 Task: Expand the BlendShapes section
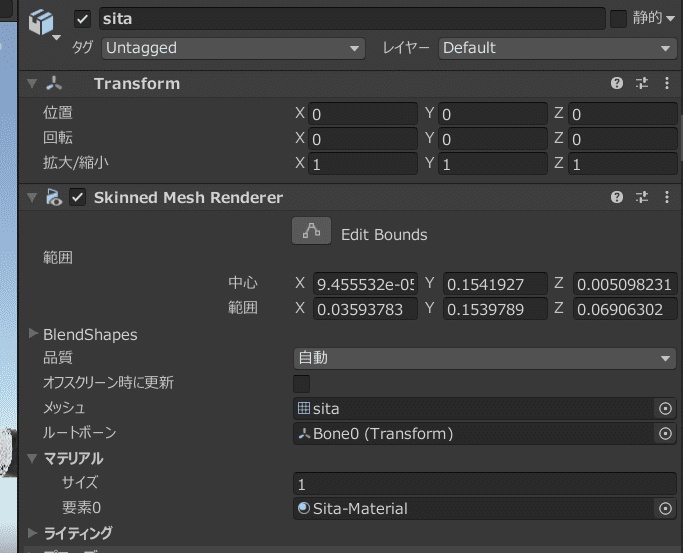[33, 334]
